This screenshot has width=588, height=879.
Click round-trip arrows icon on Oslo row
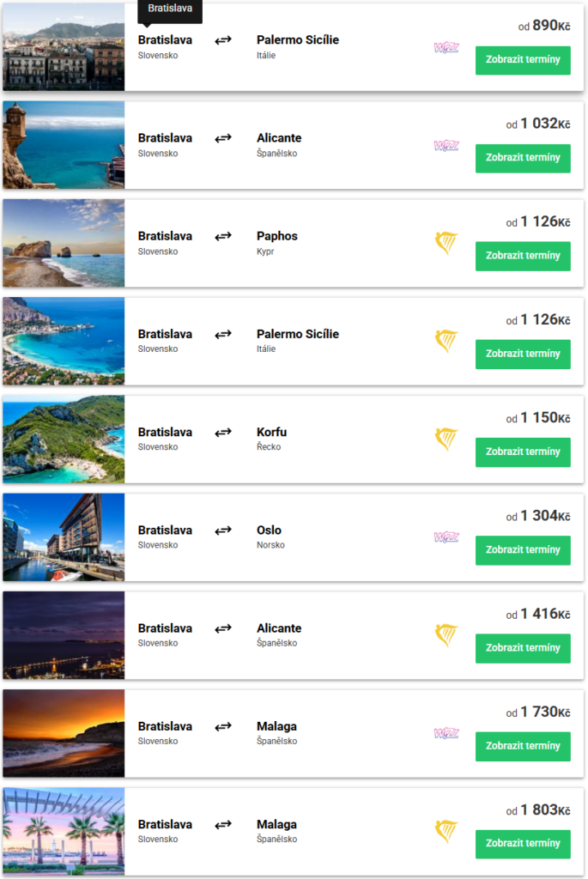click(223, 530)
